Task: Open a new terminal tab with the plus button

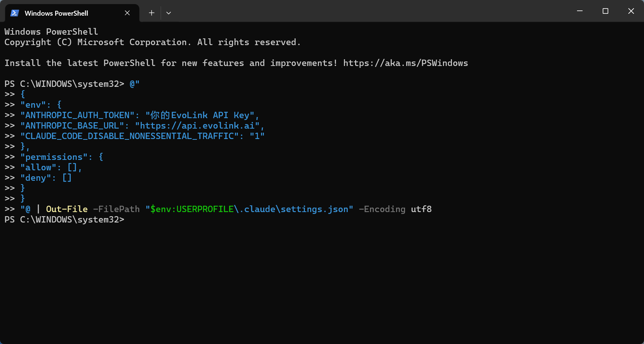Action: 152,13
